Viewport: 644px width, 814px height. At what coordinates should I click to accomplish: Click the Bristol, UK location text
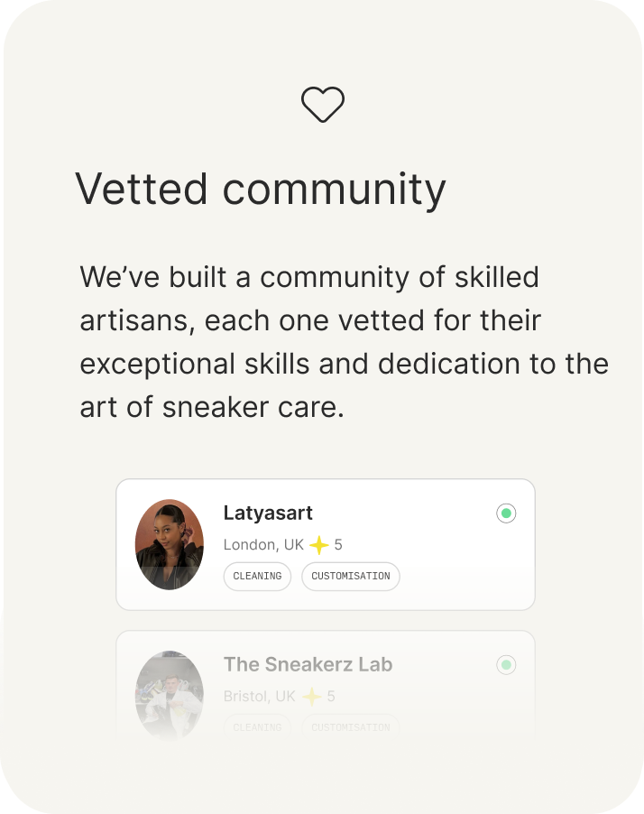[260, 696]
